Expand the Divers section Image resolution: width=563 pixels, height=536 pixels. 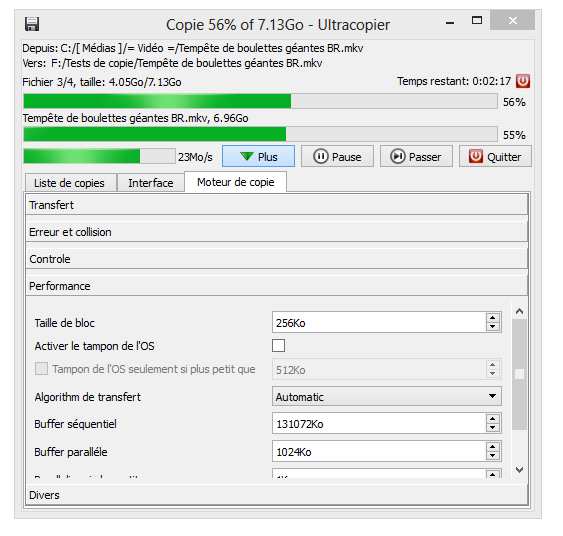coord(277,495)
